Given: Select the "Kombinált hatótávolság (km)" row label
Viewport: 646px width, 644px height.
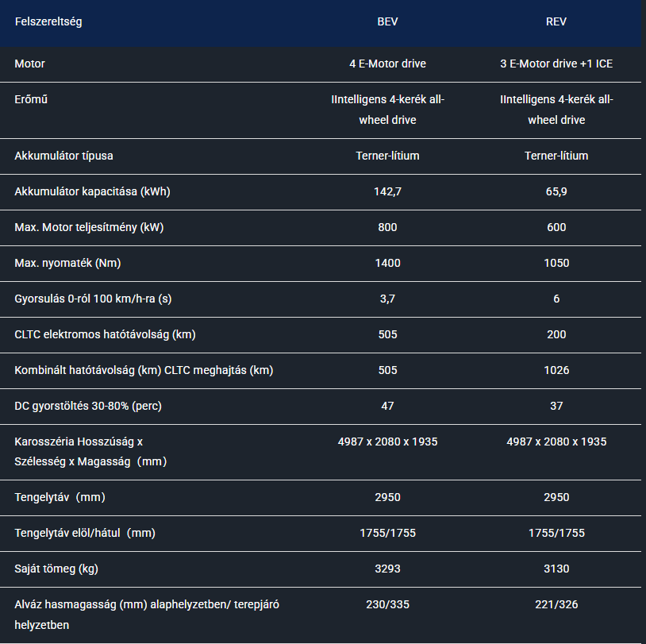Looking at the screenshot, I should (x=144, y=371).
